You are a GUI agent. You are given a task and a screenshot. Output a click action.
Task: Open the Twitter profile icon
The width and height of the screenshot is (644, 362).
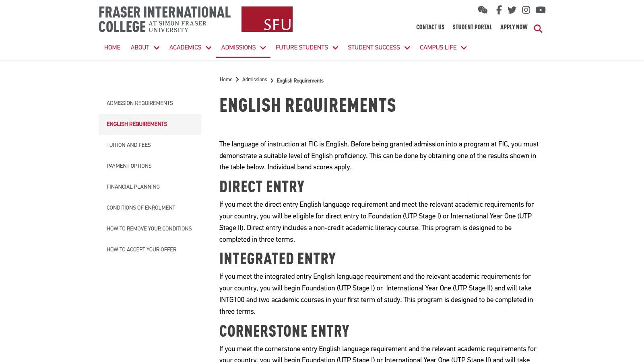click(x=512, y=10)
